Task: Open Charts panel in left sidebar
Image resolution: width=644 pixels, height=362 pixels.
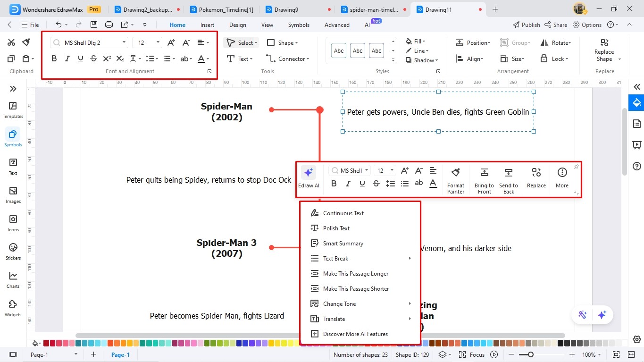Action: 13,280
